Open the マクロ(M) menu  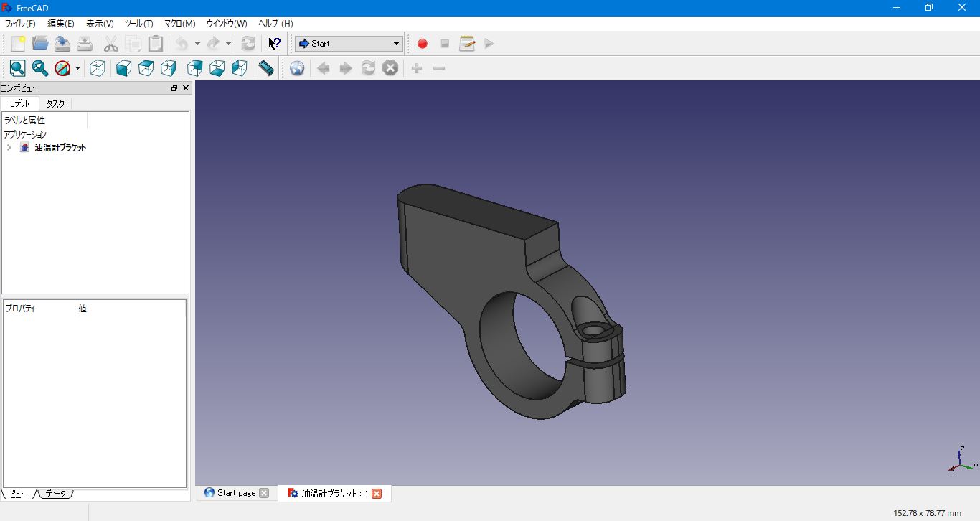(x=179, y=24)
